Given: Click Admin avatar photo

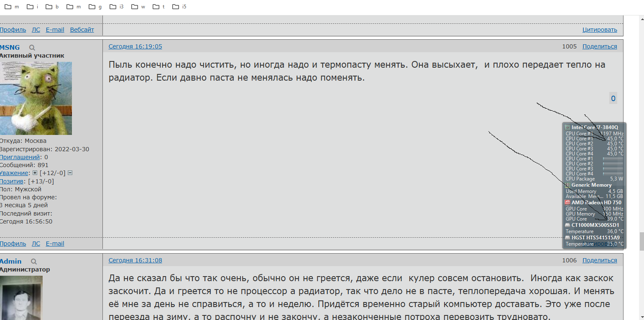Looking at the screenshot, I should click(21, 297).
